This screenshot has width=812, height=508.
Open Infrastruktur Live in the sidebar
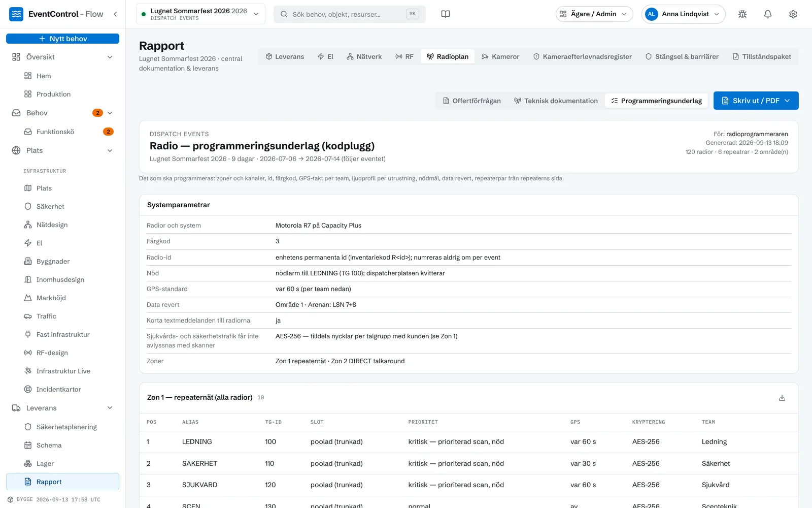(62, 371)
